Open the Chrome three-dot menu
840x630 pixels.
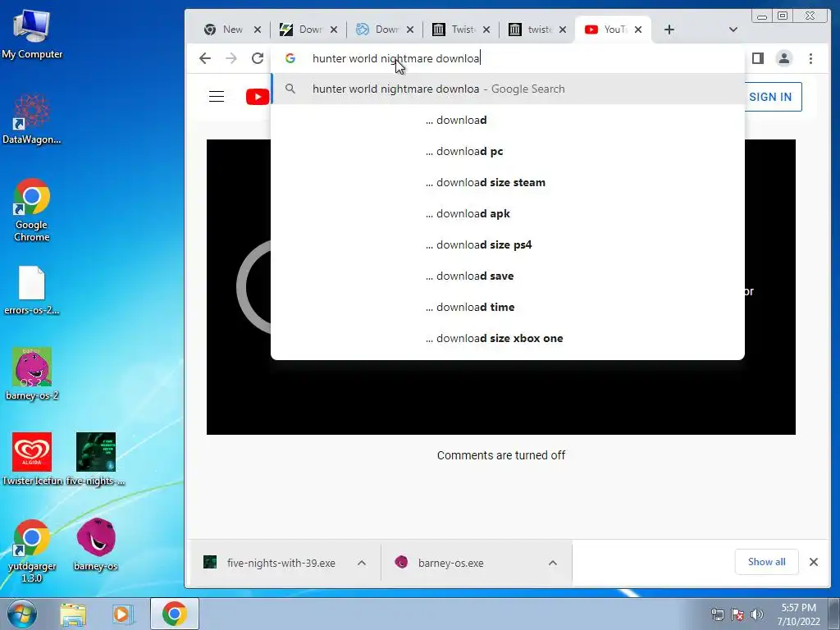coord(810,58)
